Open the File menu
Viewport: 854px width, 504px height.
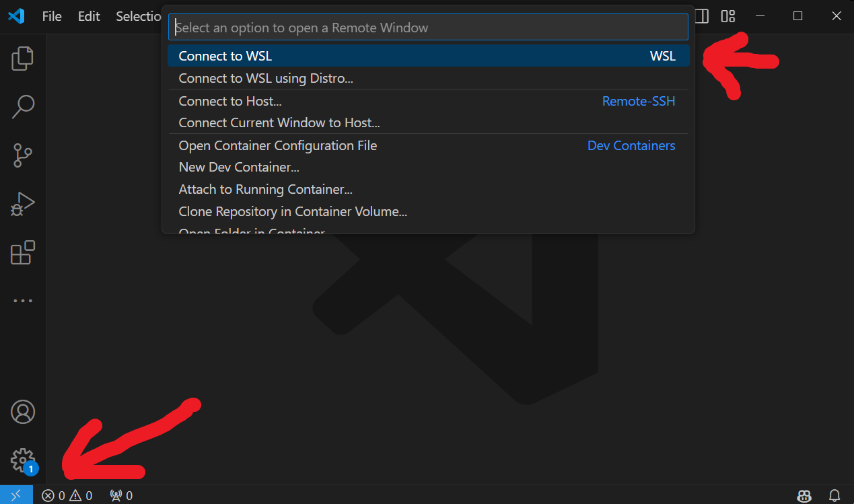pos(52,16)
